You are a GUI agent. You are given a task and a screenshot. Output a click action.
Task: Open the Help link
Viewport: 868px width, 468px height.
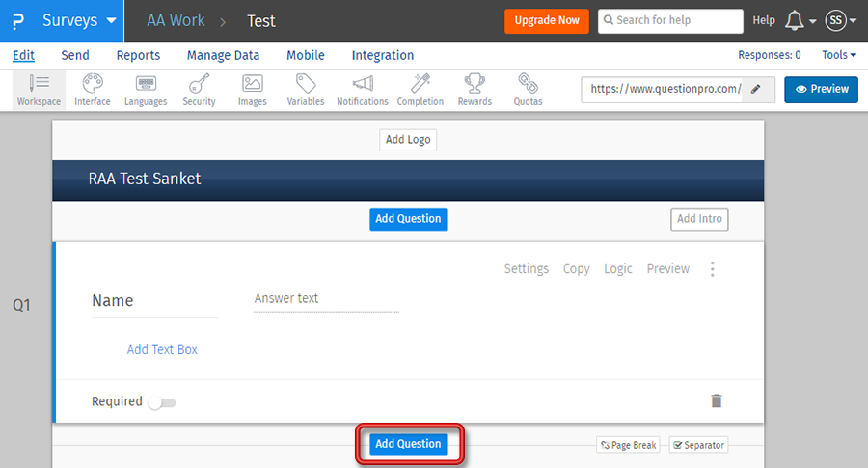click(764, 20)
